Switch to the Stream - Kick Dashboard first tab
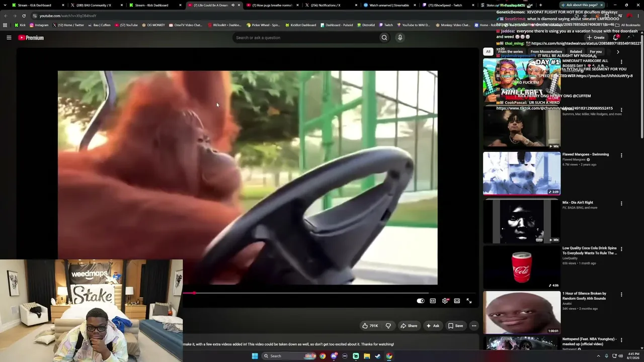The height and width of the screenshot is (362, 644). click(38, 5)
